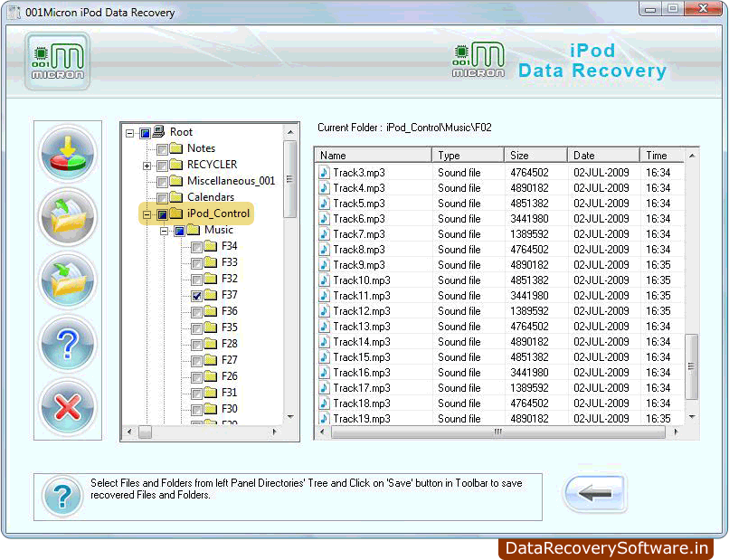
Task: Click the Root computer icon in tree
Action: pyautogui.click(x=158, y=132)
